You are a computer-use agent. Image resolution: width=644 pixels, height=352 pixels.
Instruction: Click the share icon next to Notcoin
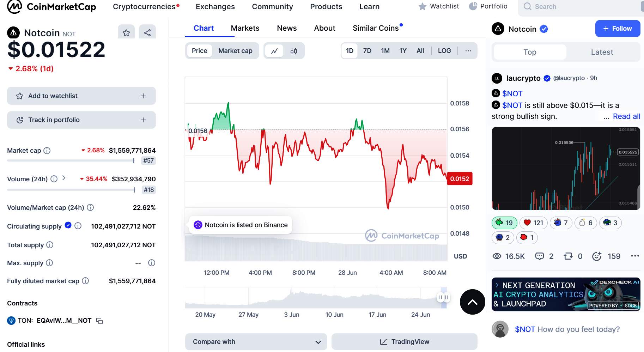(147, 32)
